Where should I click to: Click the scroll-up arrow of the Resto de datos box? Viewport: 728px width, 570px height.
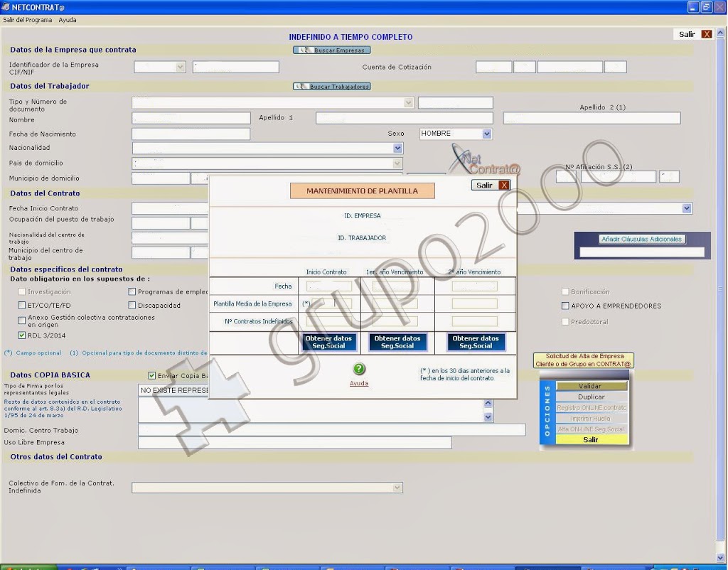(x=488, y=403)
